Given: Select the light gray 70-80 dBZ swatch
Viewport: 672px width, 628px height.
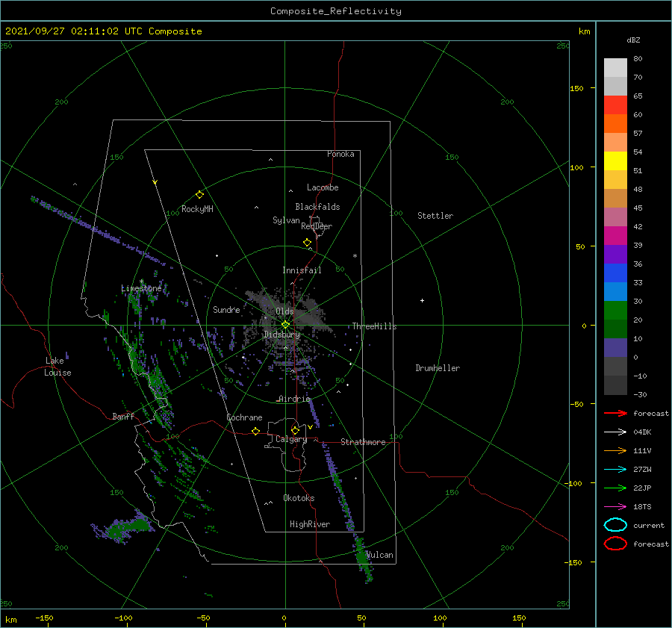Looking at the screenshot, I should click(615, 68).
